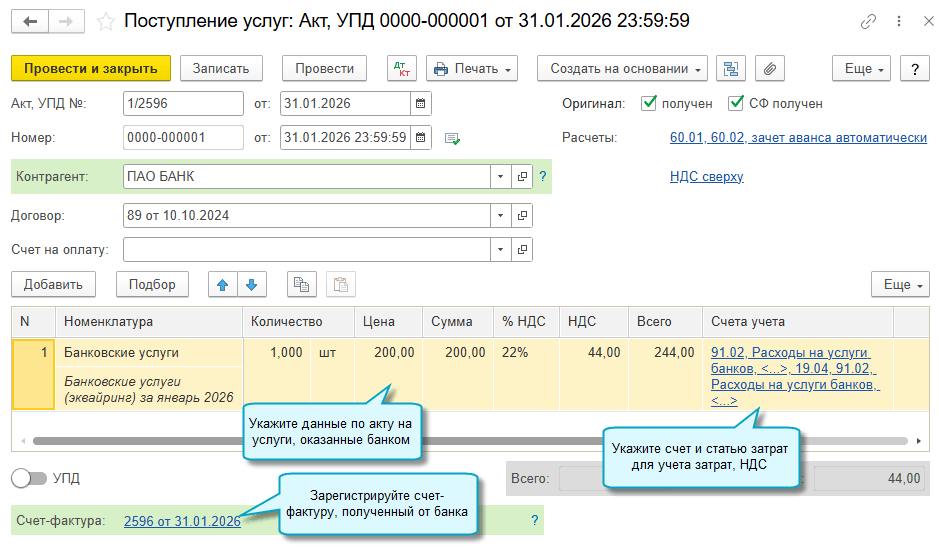939x550 pixels.
Task: Click the horizontal table scrollbar
Action: (470, 441)
